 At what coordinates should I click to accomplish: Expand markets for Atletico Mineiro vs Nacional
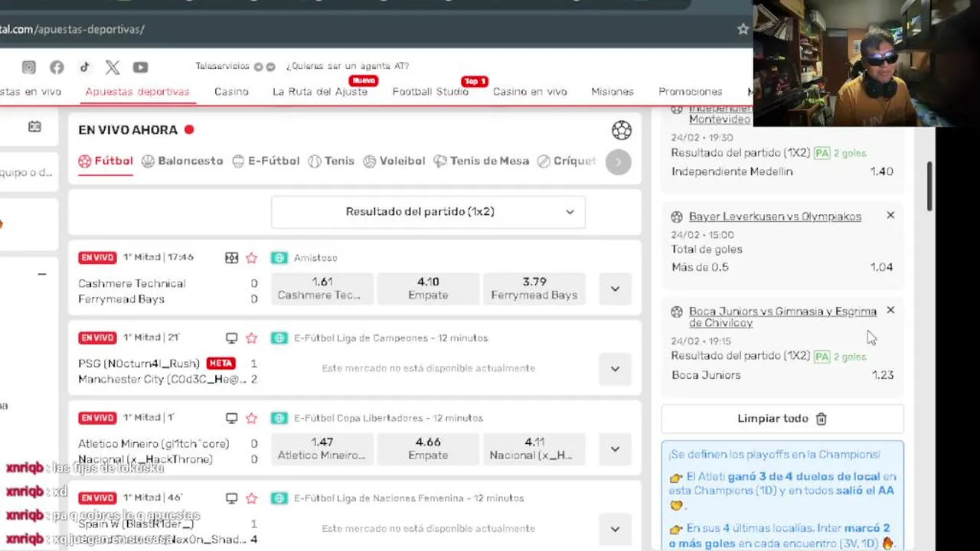point(615,449)
